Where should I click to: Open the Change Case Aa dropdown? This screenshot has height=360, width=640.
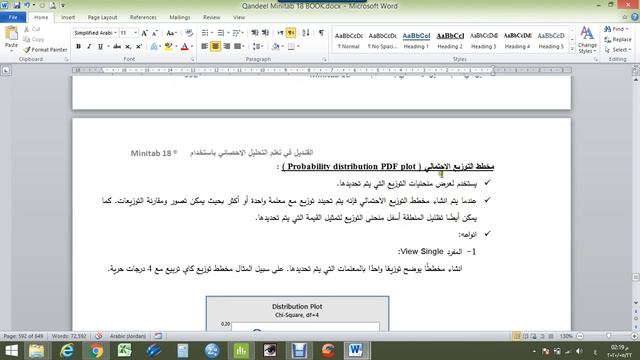(x=171, y=33)
